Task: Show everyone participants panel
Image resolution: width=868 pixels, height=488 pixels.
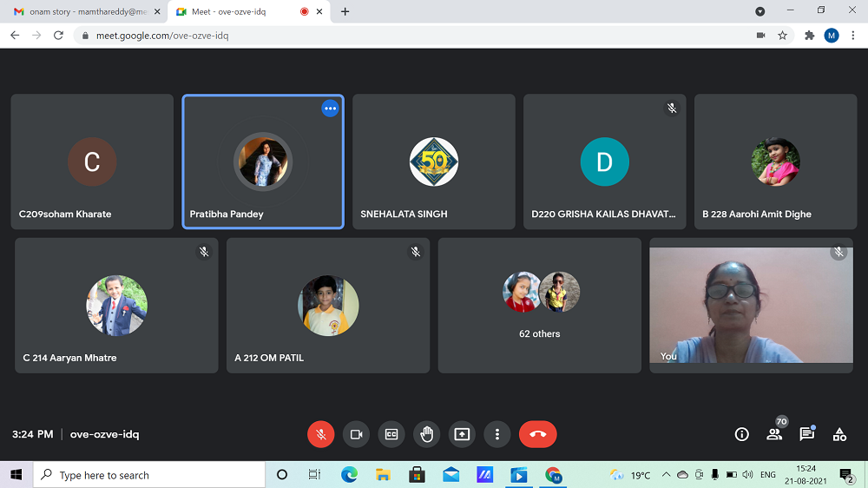Action: 774,434
